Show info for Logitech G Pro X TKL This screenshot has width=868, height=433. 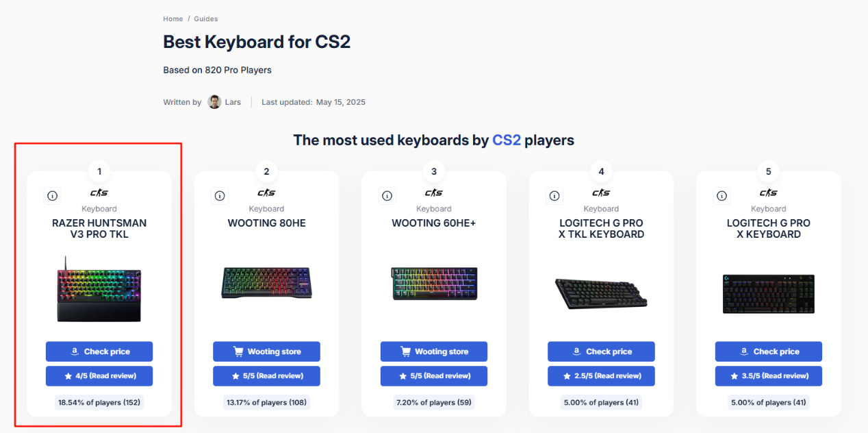point(554,196)
